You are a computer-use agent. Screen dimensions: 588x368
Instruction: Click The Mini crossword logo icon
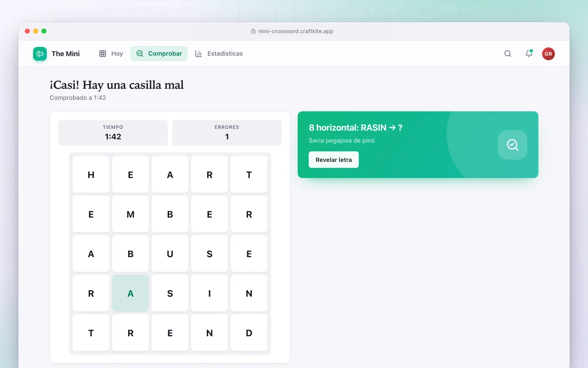point(40,54)
